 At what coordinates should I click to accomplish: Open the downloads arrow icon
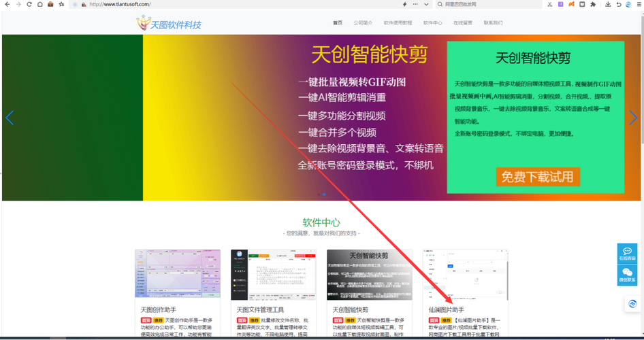609,4
